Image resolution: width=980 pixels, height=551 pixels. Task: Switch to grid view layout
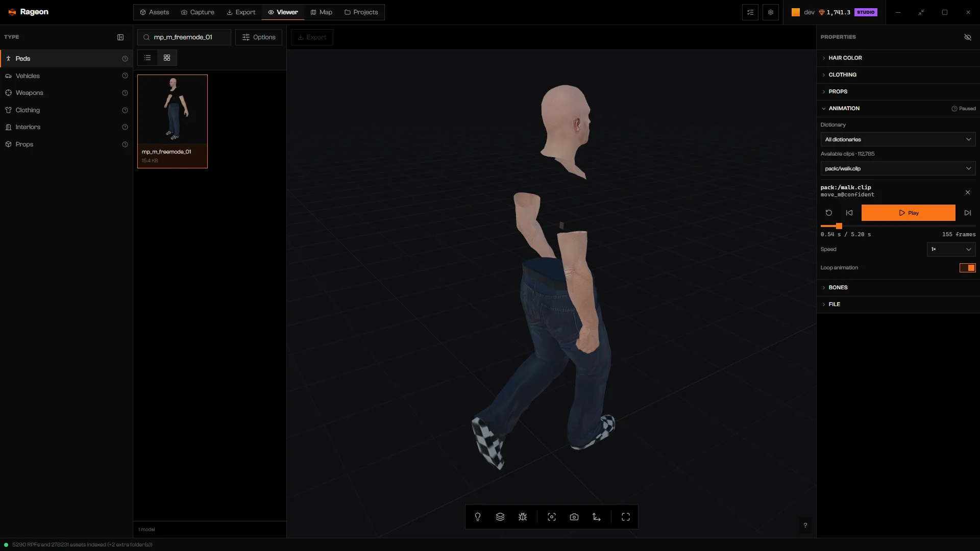[167, 58]
